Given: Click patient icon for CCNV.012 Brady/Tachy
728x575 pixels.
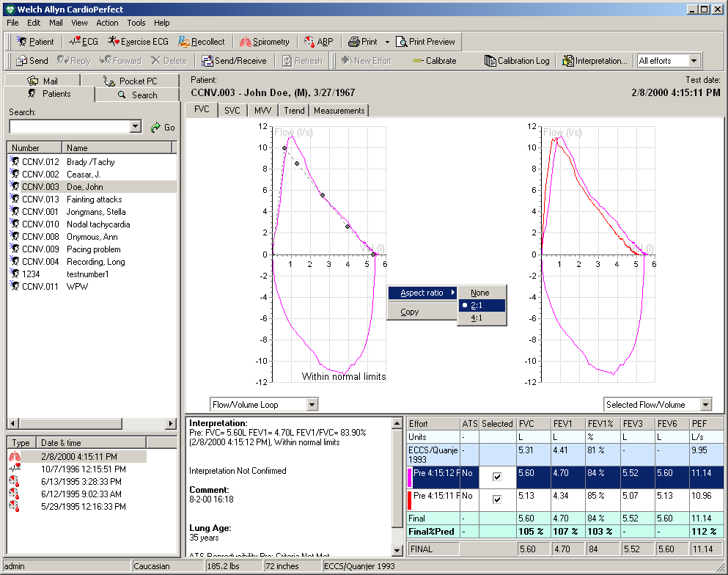Looking at the screenshot, I should (x=15, y=161).
